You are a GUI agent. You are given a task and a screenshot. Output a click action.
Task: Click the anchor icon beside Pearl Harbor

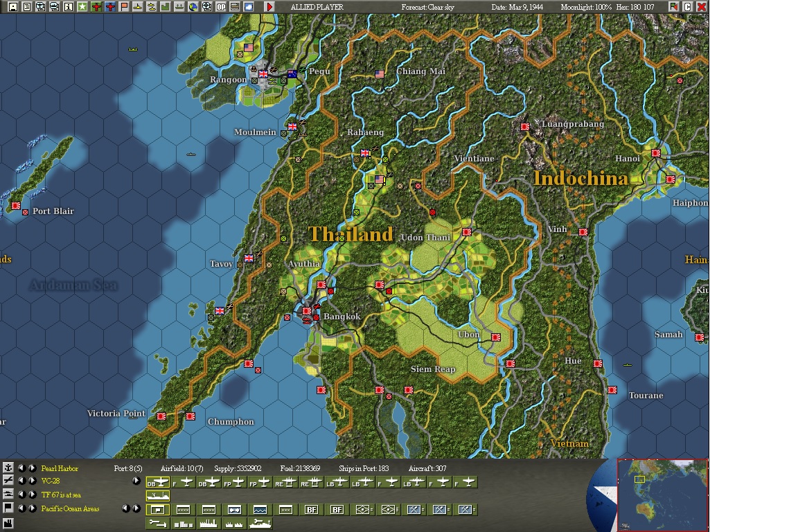click(8, 468)
